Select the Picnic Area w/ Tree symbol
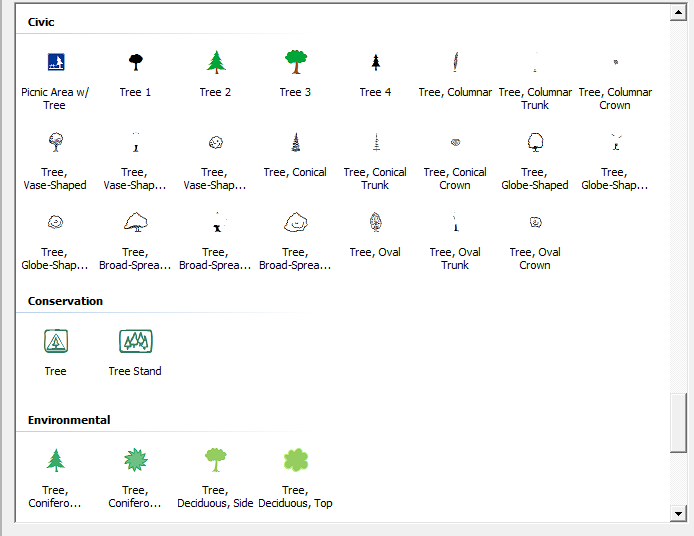Screen dimensions: 694x536 (x=56, y=62)
